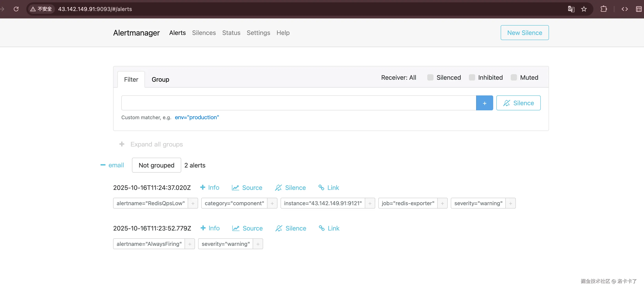The height and width of the screenshot is (291, 644).
Task: Enable the Inhibited checkbox
Action: [x=472, y=78]
